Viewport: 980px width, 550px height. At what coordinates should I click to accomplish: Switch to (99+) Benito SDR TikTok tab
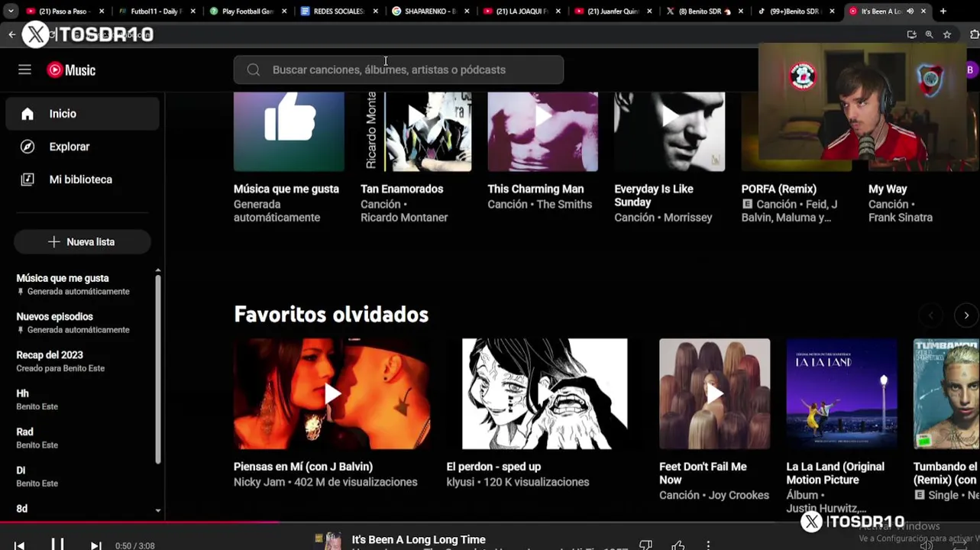tap(795, 11)
